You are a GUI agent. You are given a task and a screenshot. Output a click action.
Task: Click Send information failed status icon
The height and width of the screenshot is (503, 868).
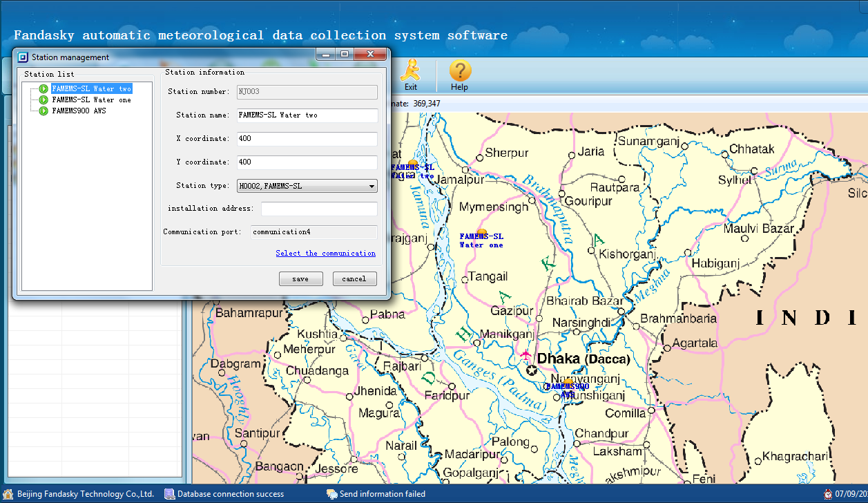331,494
